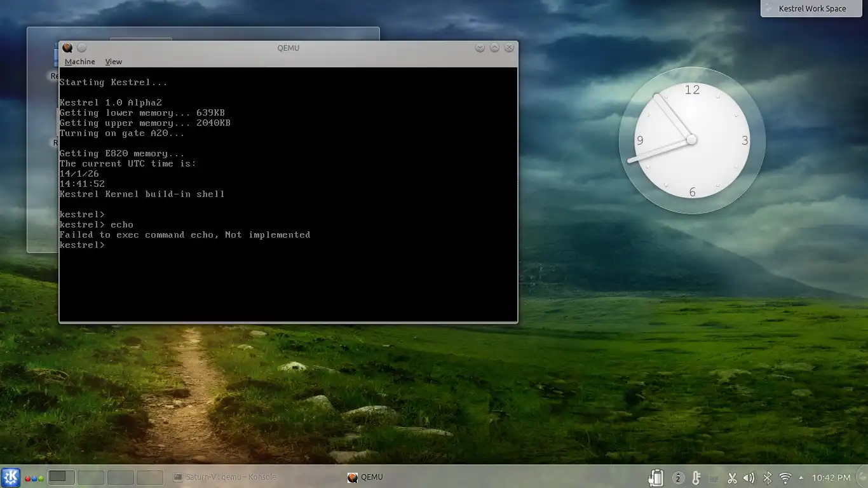868x488 pixels.
Task: Open QEMU window menu icon in titlebar
Action: [x=67, y=48]
